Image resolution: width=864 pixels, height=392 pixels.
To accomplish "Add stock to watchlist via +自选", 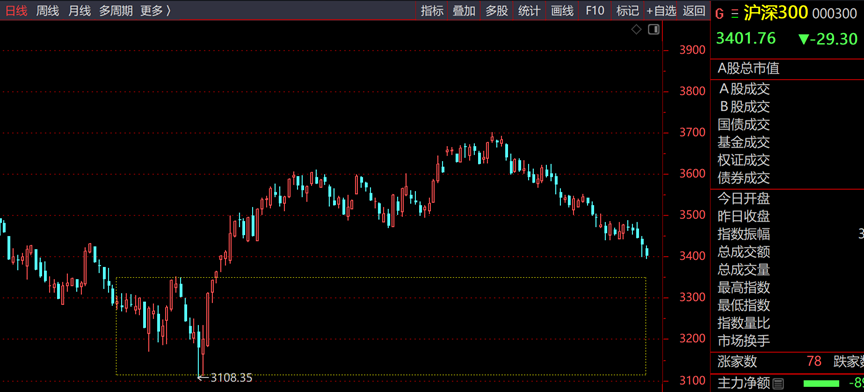I will (661, 10).
